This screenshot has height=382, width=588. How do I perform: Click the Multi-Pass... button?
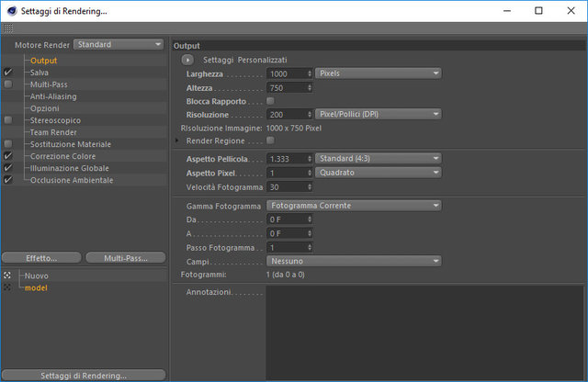(126, 258)
